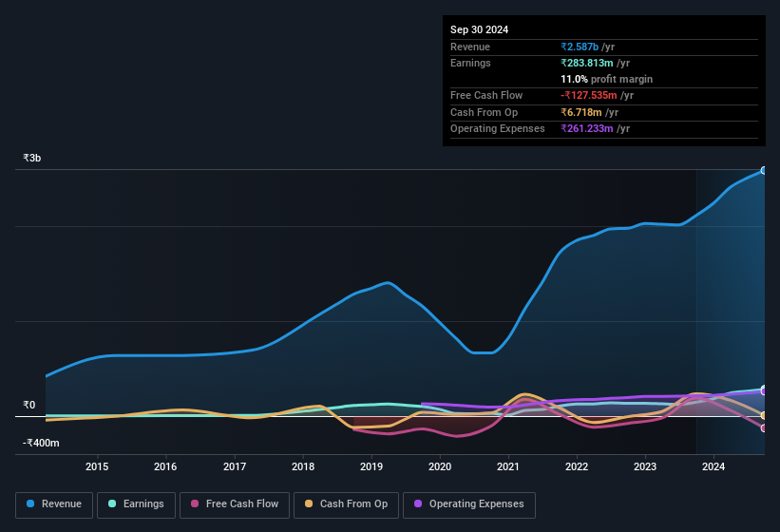780x532 pixels.
Task: Select the 2021 x-axis label
Action: tap(508, 466)
